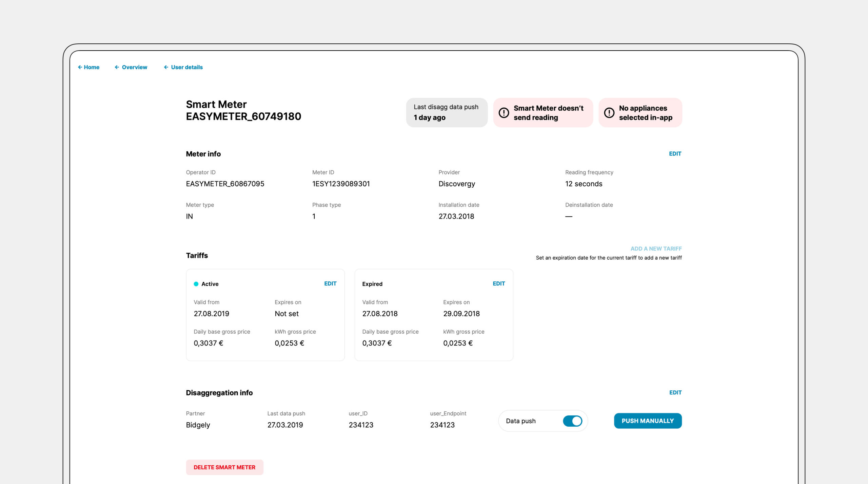Click warning icon in No appliances alert
868x484 pixels.
tap(609, 113)
